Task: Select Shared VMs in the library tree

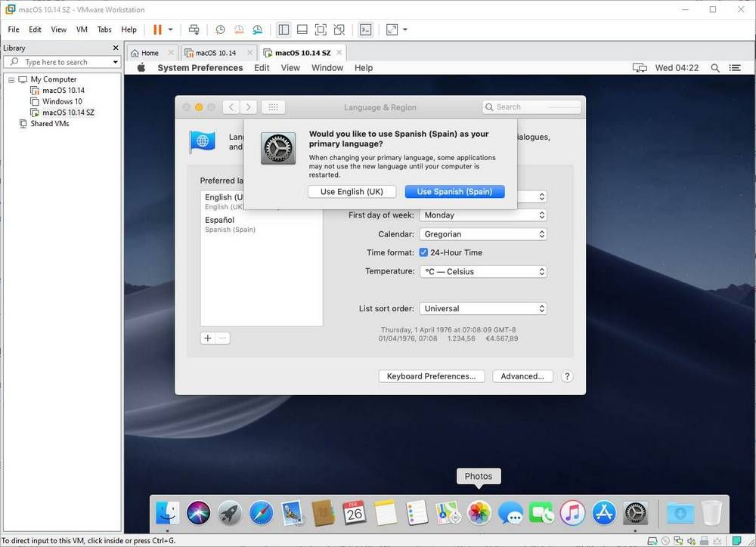Action: pos(50,124)
